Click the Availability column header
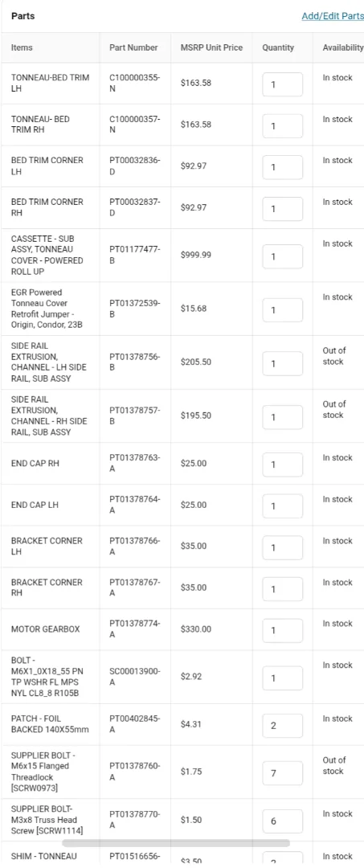364x868 pixels. (342, 47)
